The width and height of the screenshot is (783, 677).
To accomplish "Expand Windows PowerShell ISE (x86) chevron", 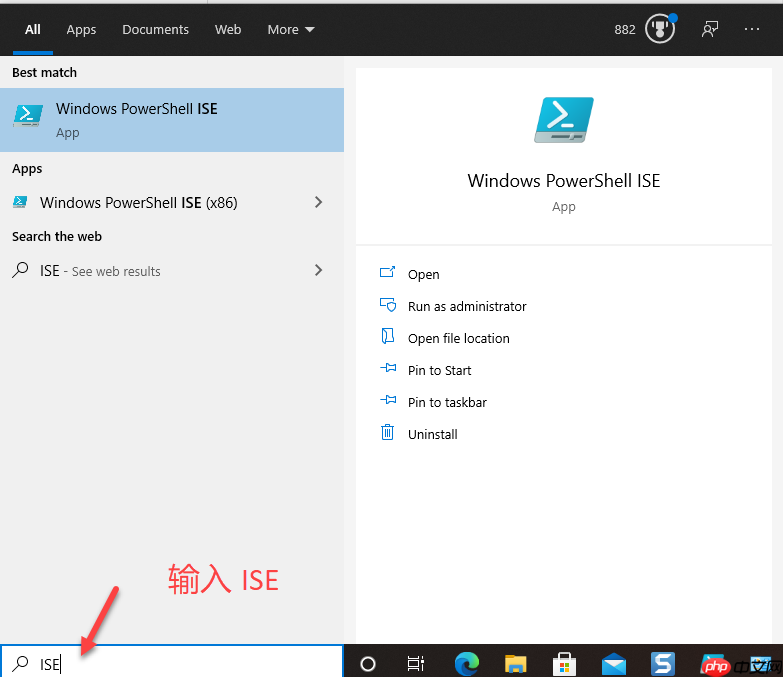I will pyautogui.click(x=319, y=202).
